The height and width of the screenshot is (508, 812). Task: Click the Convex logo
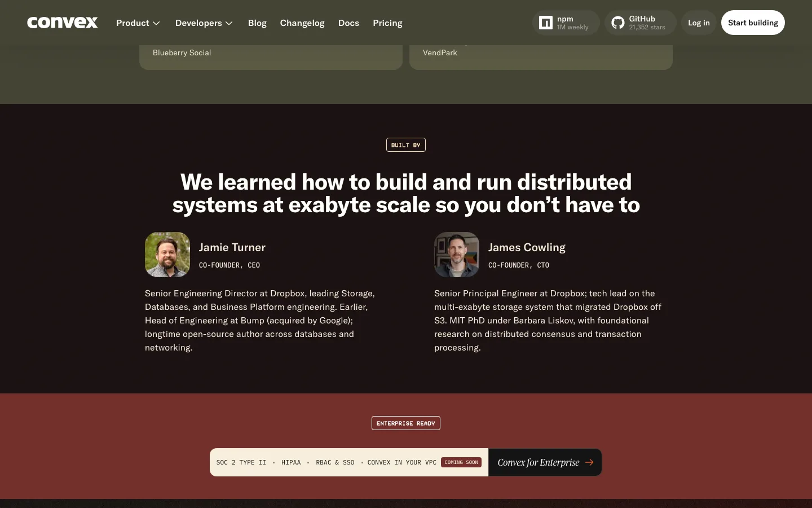63,23
